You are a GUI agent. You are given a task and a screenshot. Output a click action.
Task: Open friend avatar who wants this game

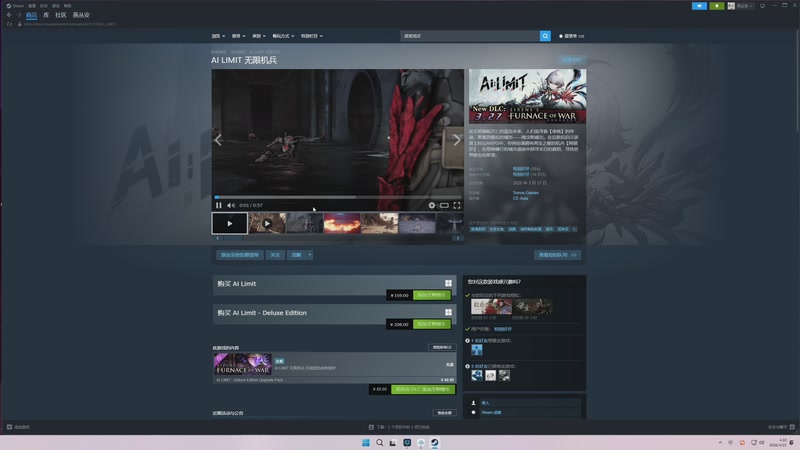pyautogui.click(x=477, y=349)
